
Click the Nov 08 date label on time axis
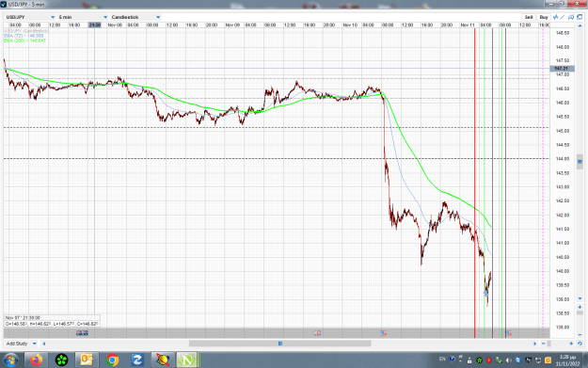115,24
